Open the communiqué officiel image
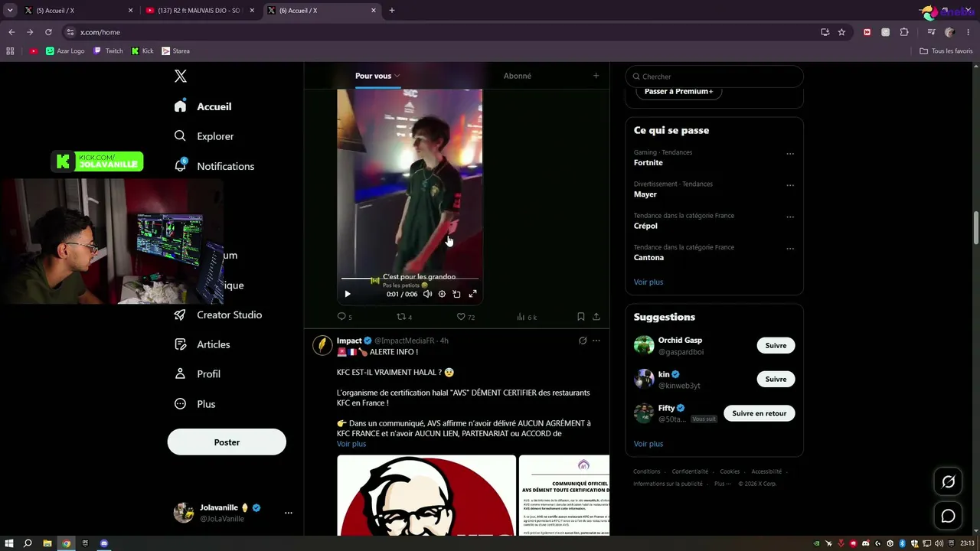The image size is (980, 551). coord(564,496)
